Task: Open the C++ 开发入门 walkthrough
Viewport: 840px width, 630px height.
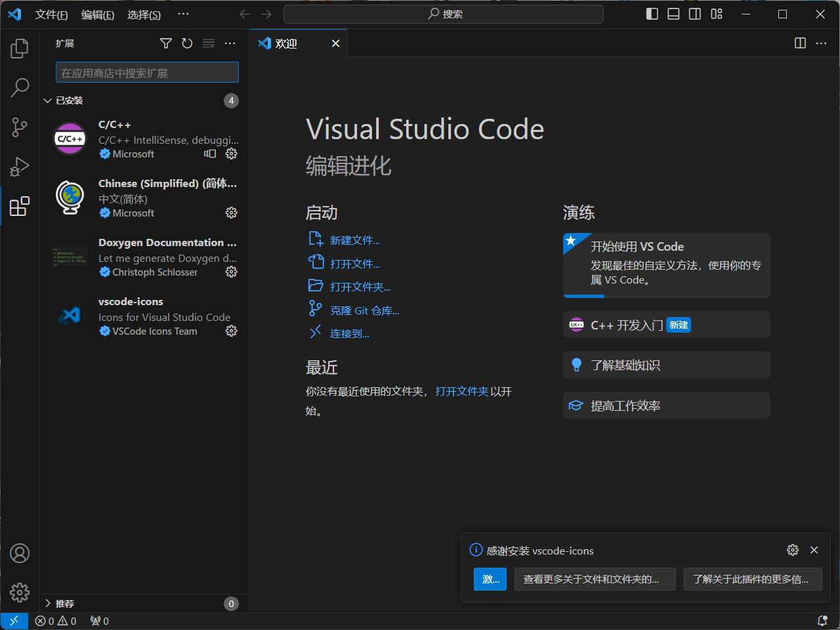Action: tap(666, 325)
